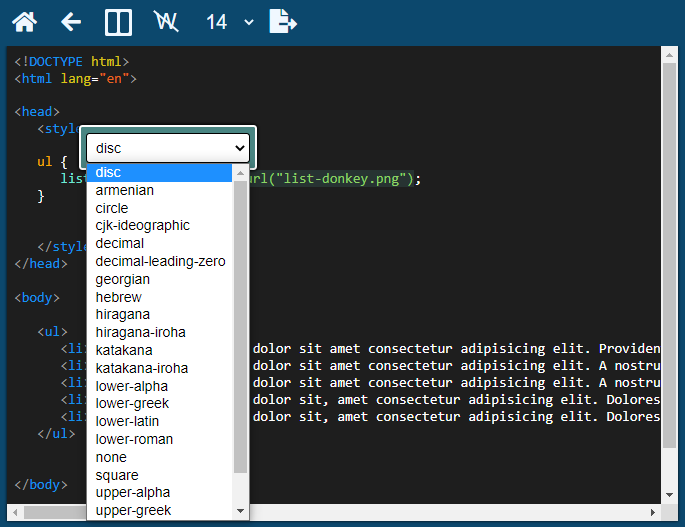
Task: Select decimal list style
Action: click(159, 243)
